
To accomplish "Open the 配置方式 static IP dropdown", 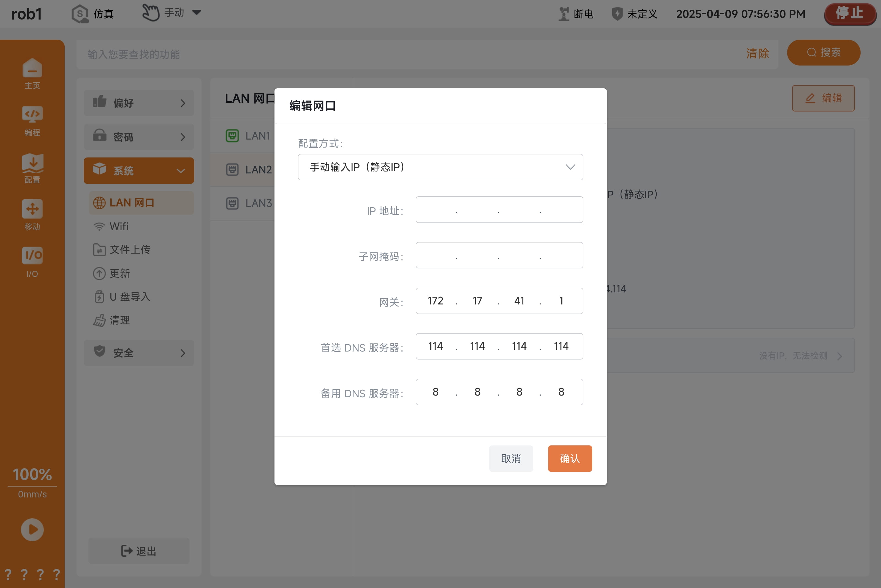I will tap(440, 167).
